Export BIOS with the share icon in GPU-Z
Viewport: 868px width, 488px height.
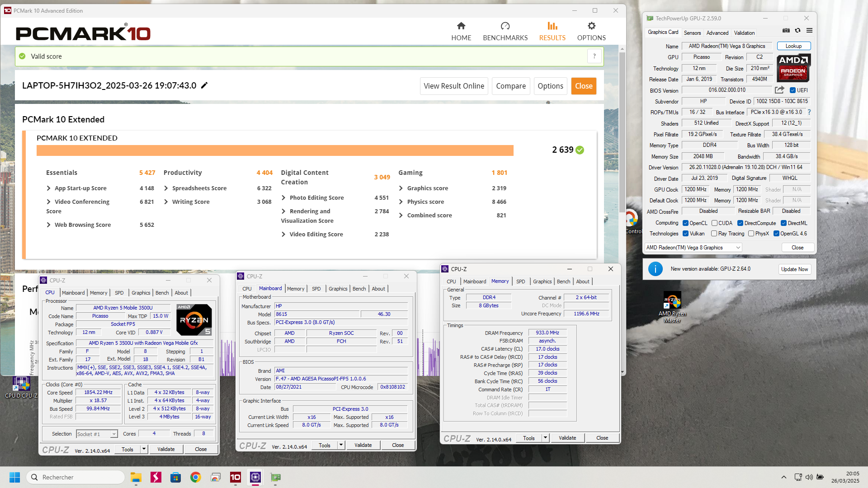click(x=779, y=90)
